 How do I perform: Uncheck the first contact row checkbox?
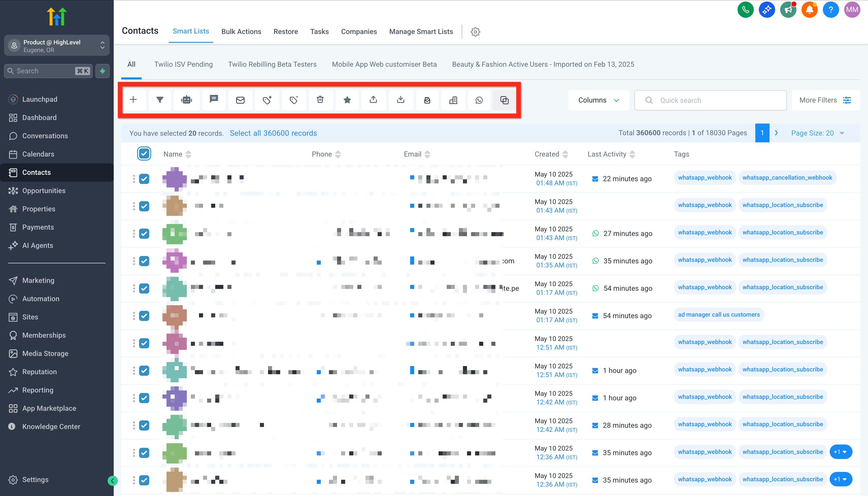tap(144, 179)
